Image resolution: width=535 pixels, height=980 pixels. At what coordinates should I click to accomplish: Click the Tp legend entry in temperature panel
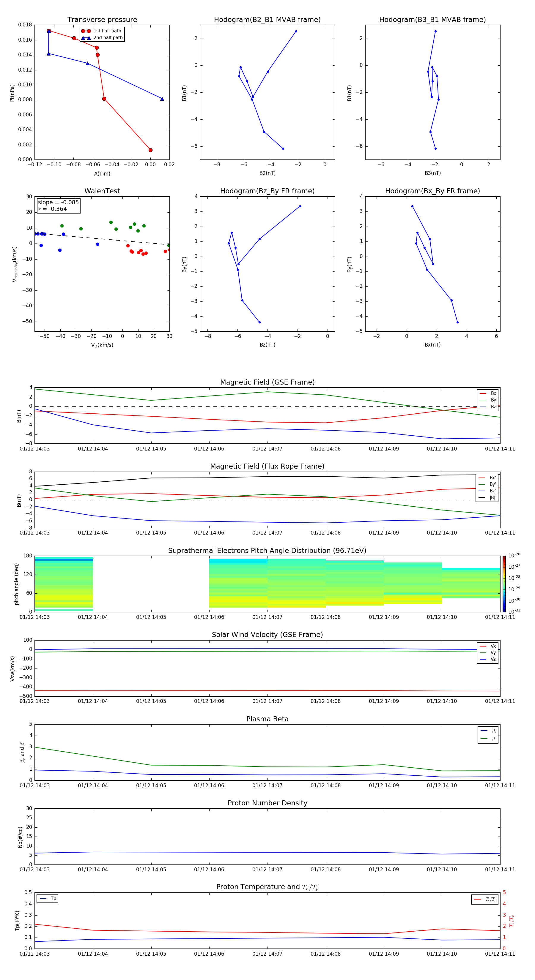(48, 899)
